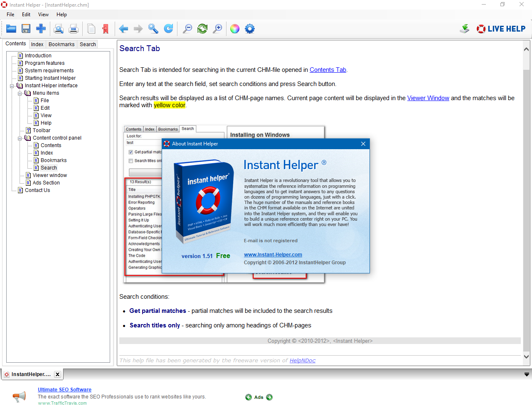Switch to the Bookmarks tab

point(62,44)
